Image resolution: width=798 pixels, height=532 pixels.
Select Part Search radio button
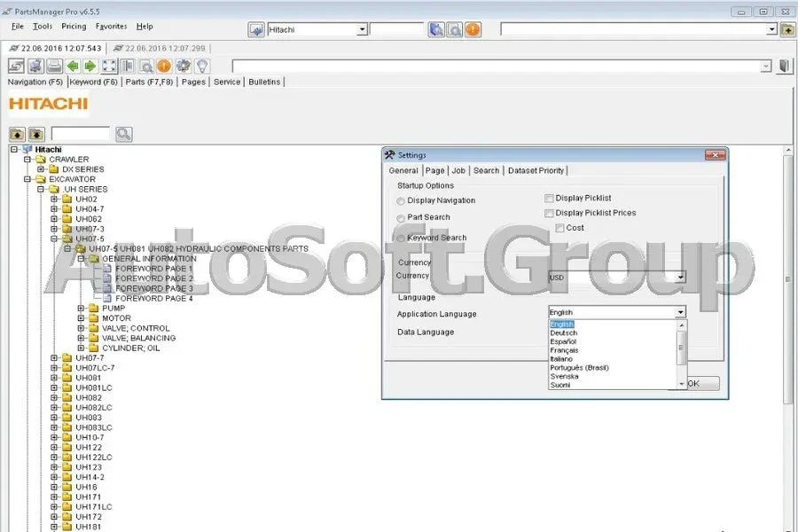pos(401,218)
